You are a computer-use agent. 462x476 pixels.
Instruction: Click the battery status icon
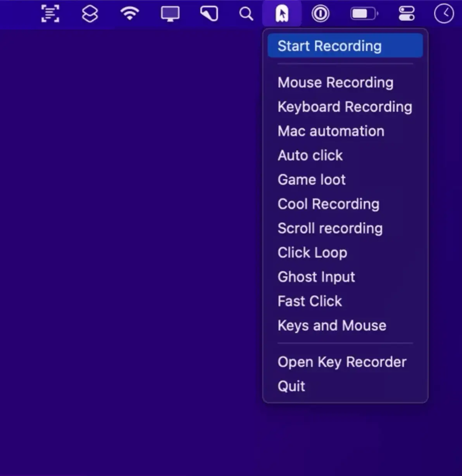click(364, 14)
